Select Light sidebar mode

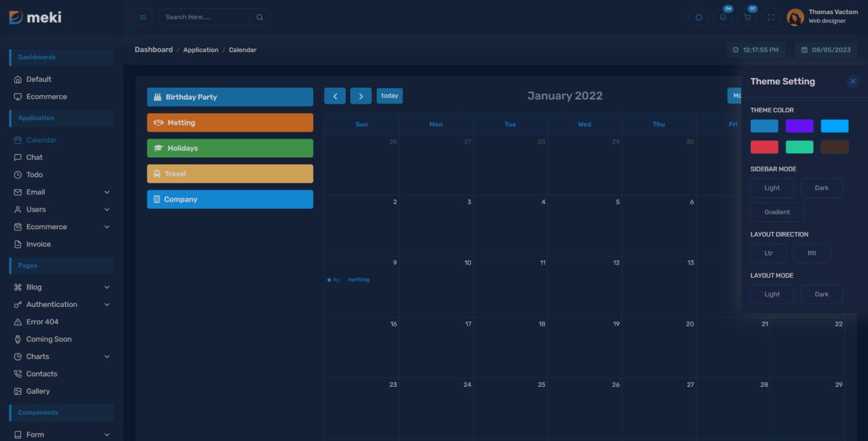(772, 188)
